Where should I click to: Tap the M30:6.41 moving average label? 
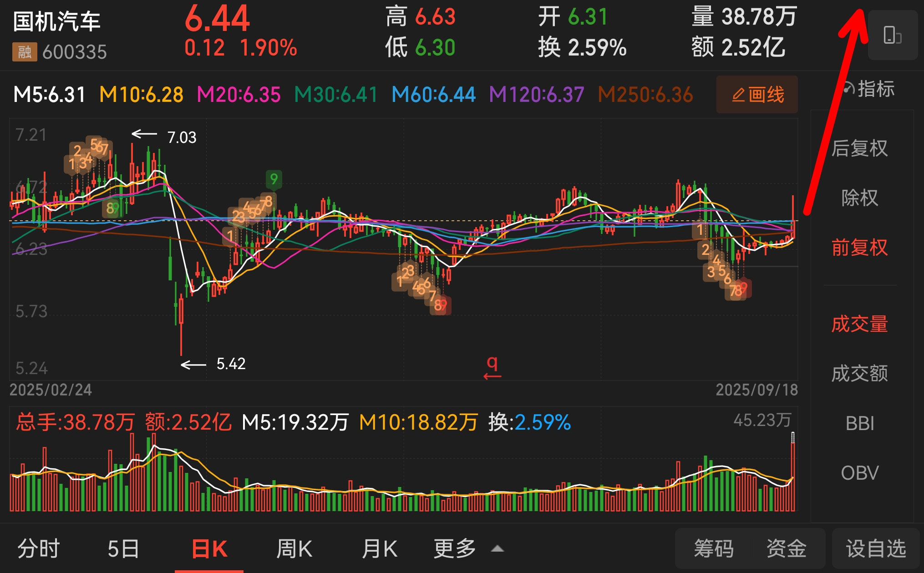tap(336, 95)
